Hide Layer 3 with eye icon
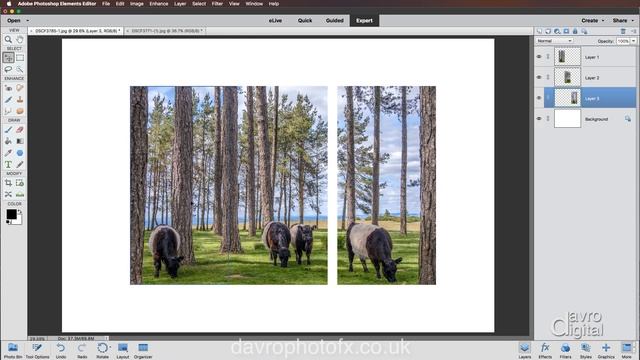Viewport: 640px width, 360px height. coord(539,98)
